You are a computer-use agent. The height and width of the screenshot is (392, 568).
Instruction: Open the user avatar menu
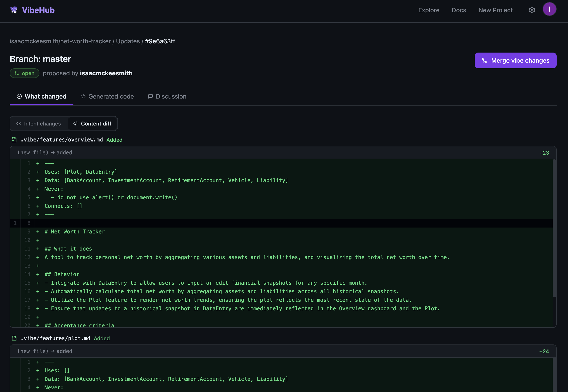coord(550,9)
